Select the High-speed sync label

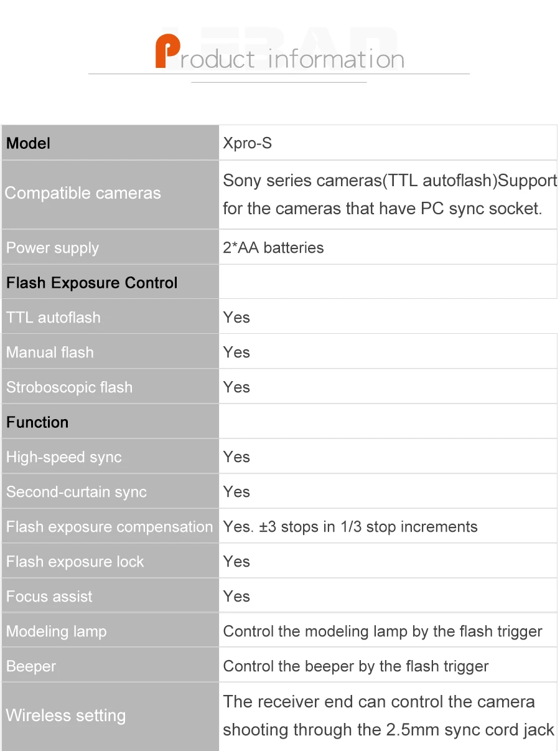[x=64, y=457]
